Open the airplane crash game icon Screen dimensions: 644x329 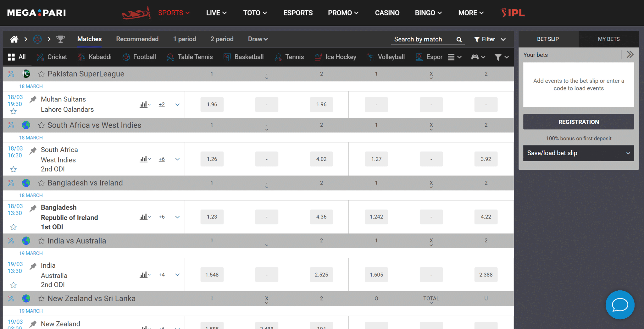pyautogui.click(x=136, y=13)
